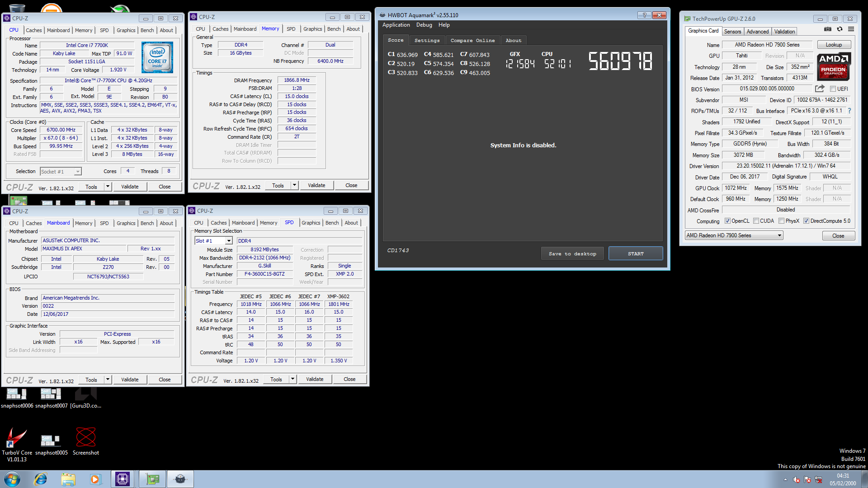Select the snaphsot0006 desktop icon
This screenshot has width=868, height=488.
[17, 398]
